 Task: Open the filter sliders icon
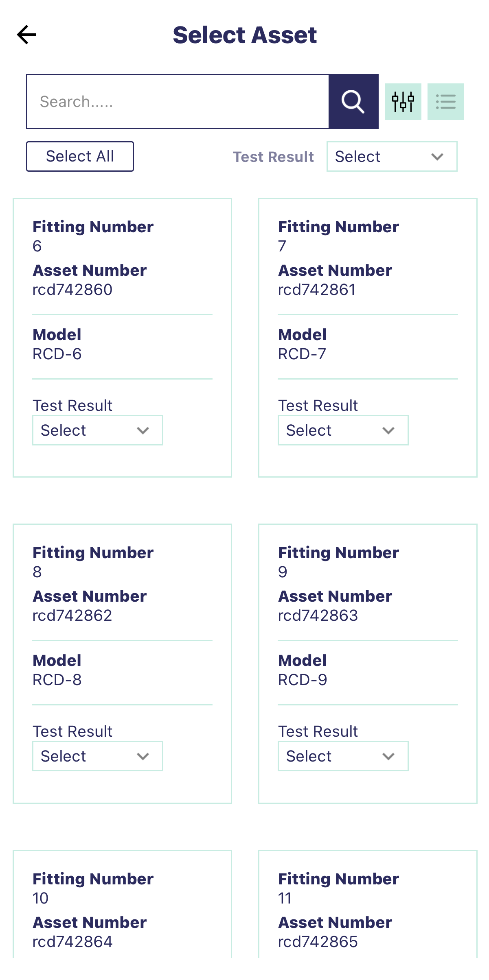coord(403,102)
